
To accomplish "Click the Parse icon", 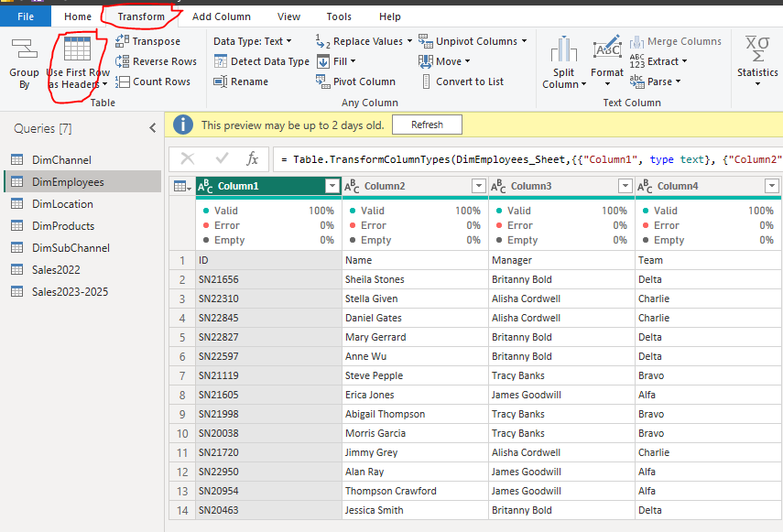I will click(636, 81).
